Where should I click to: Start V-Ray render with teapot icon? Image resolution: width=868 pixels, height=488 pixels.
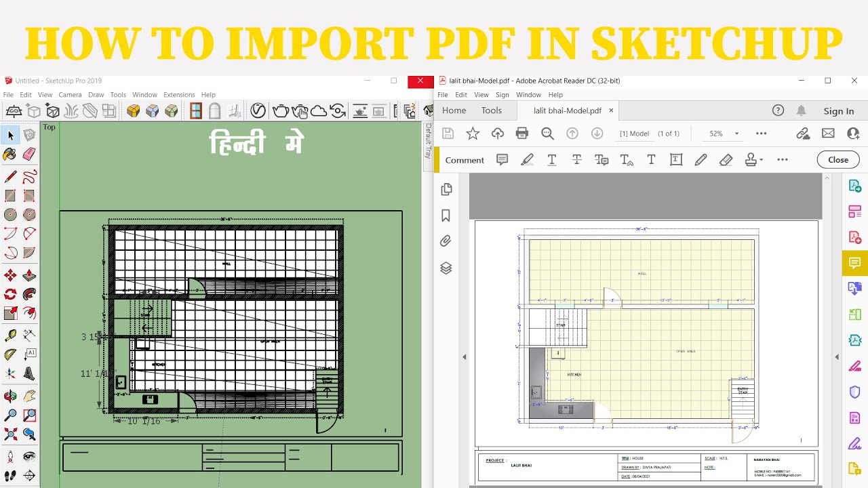point(279,110)
